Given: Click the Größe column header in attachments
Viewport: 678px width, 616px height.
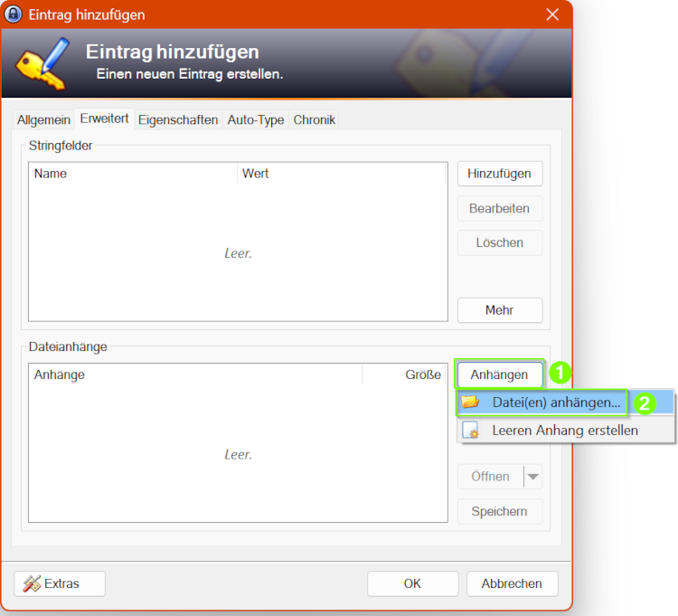Looking at the screenshot, I should point(403,374).
